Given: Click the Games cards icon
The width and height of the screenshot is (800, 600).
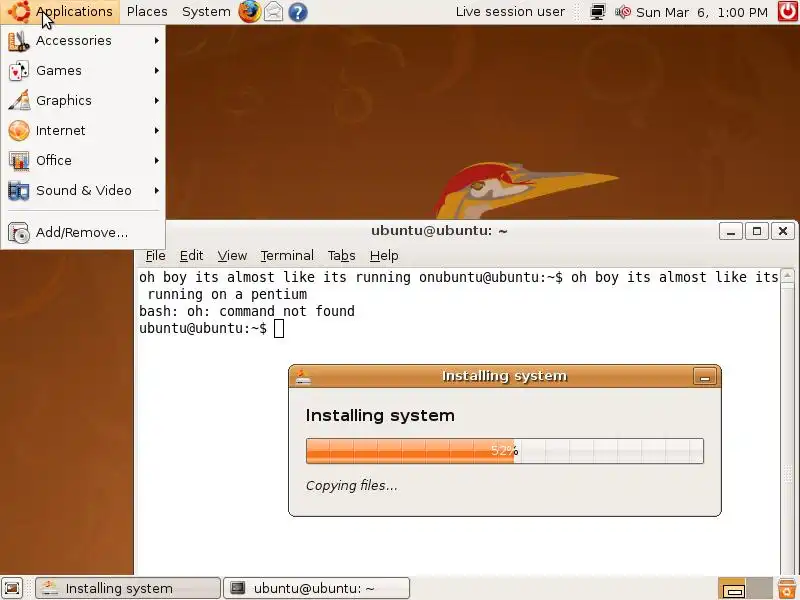Looking at the screenshot, I should [19, 71].
